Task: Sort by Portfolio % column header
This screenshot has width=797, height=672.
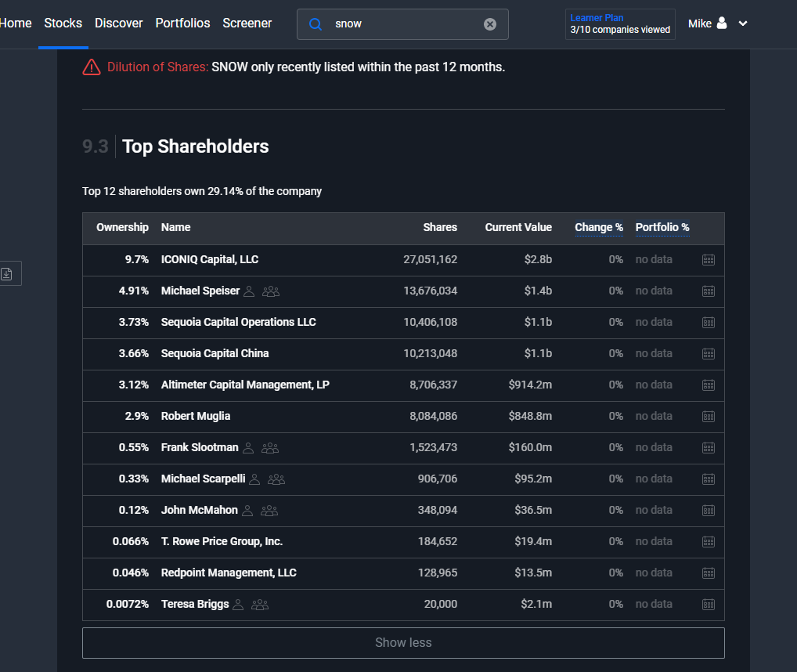Action: pos(662,227)
